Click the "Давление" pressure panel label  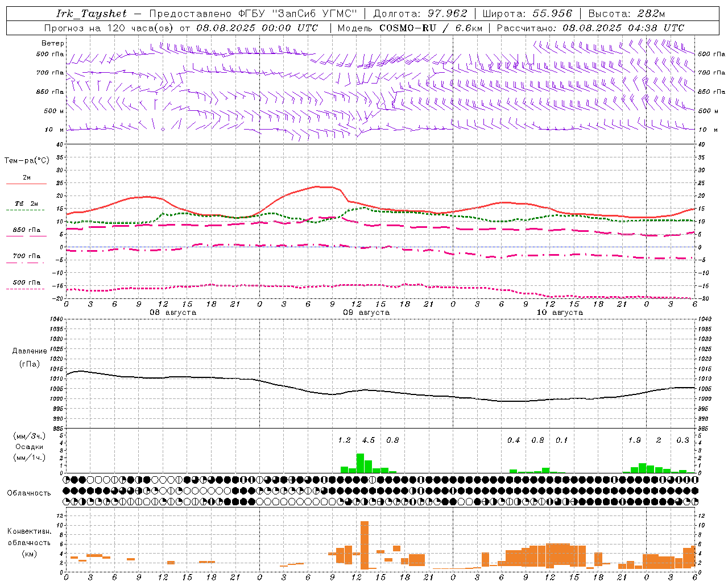click(x=30, y=351)
